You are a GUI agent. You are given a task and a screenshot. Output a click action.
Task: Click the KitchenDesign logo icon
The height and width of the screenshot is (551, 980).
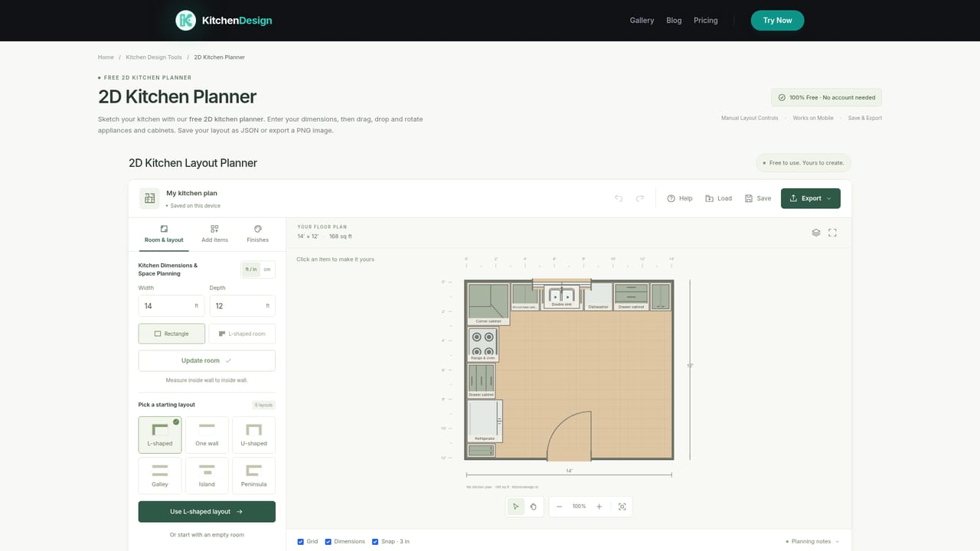point(185,21)
